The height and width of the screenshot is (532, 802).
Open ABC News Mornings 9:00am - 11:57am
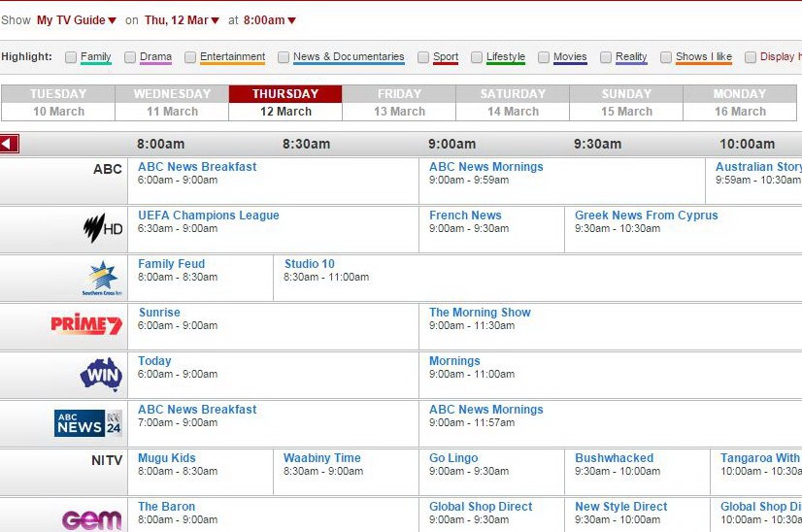(485, 410)
